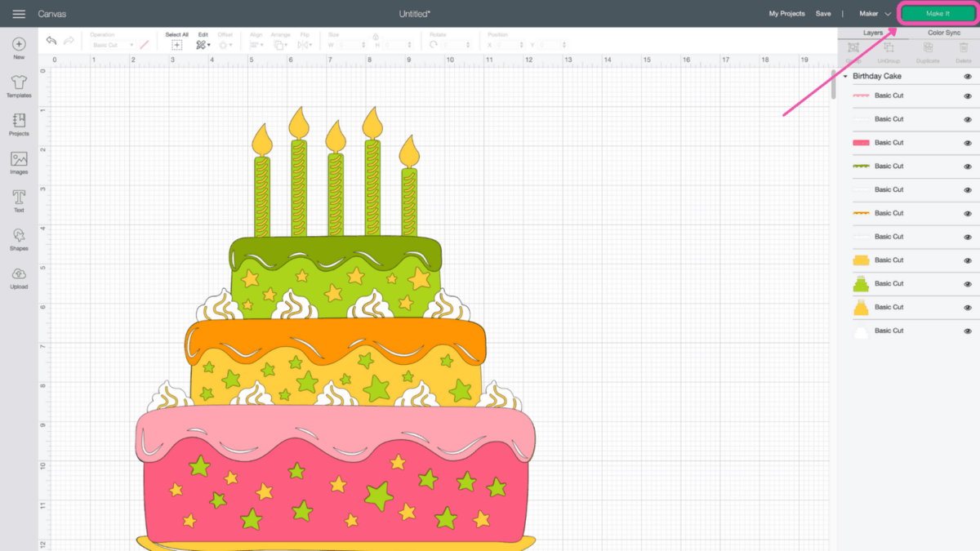This screenshot has height=551, width=980.
Task: Click the Undo arrow
Action: click(51, 41)
